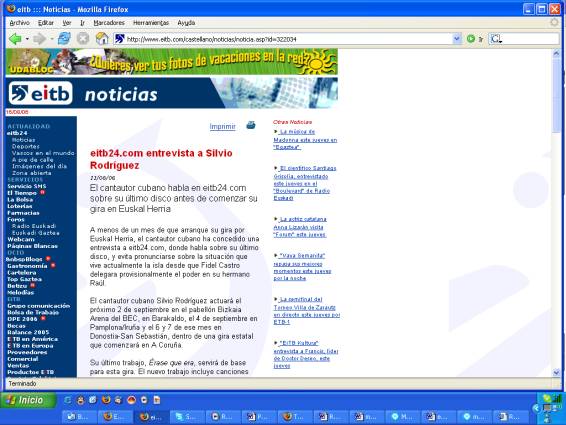566x425 pixels.
Task: Open the Home page house icon
Action: [x=102, y=38]
